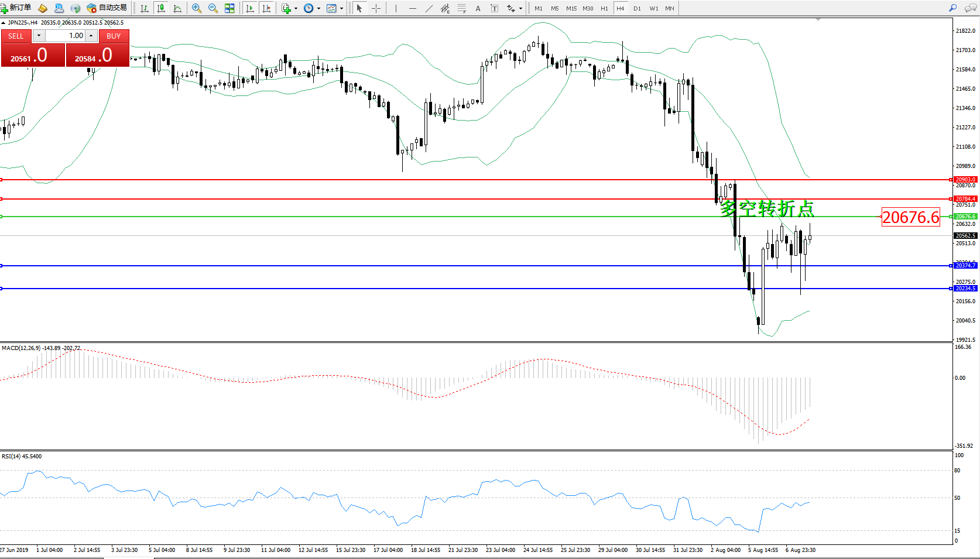Open the indicators list dropdown arrow

pyautogui.click(x=296, y=8)
